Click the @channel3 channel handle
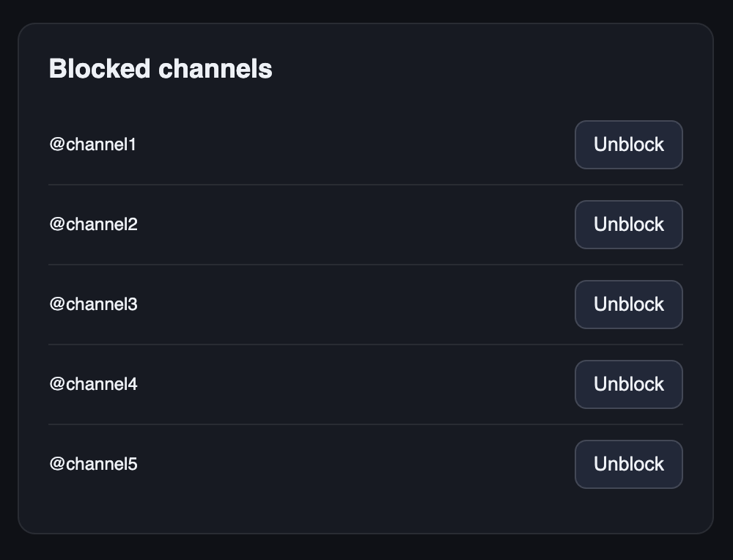Image resolution: width=733 pixels, height=560 pixels. pos(92,304)
